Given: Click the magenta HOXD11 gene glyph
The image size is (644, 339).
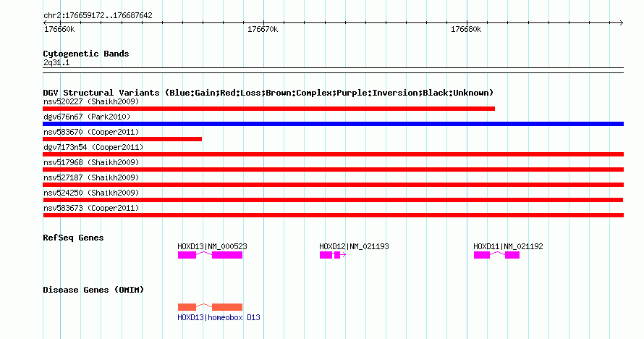Looking at the screenshot, I should point(496,255).
